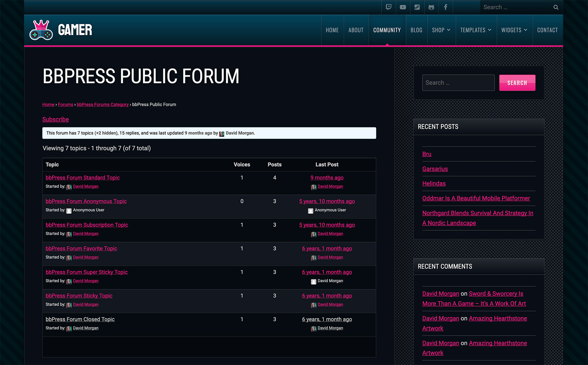
Task: Click last-post avatar on Favorite Topic row
Action: (314, 258)
